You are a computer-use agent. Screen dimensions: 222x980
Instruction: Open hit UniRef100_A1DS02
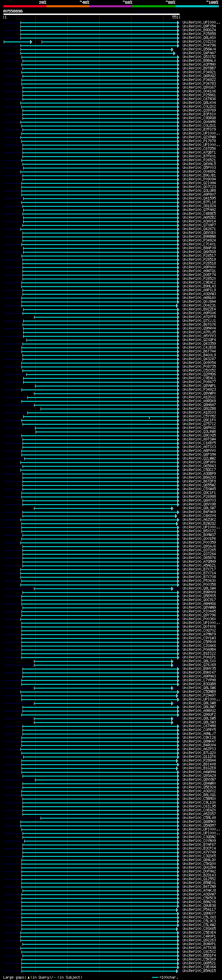199,397
